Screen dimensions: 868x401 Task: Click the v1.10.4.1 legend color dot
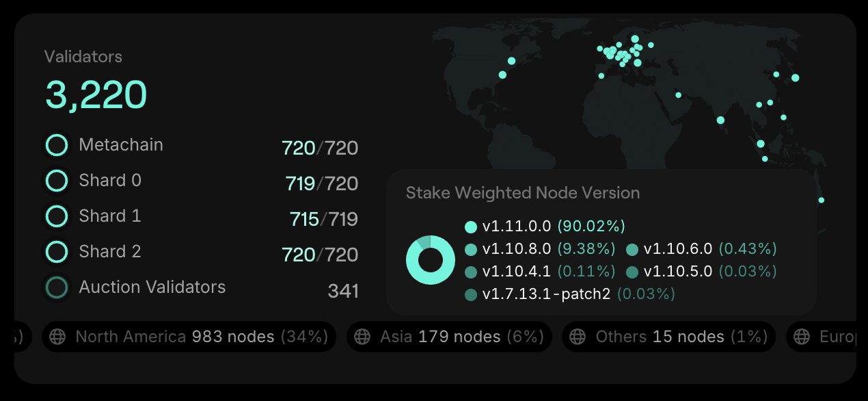click(470, 272)
